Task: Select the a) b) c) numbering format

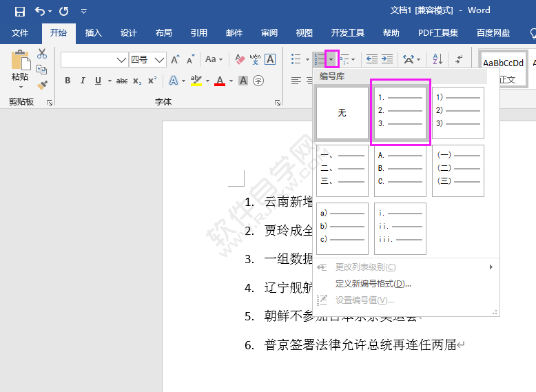Action: point(342,228)
